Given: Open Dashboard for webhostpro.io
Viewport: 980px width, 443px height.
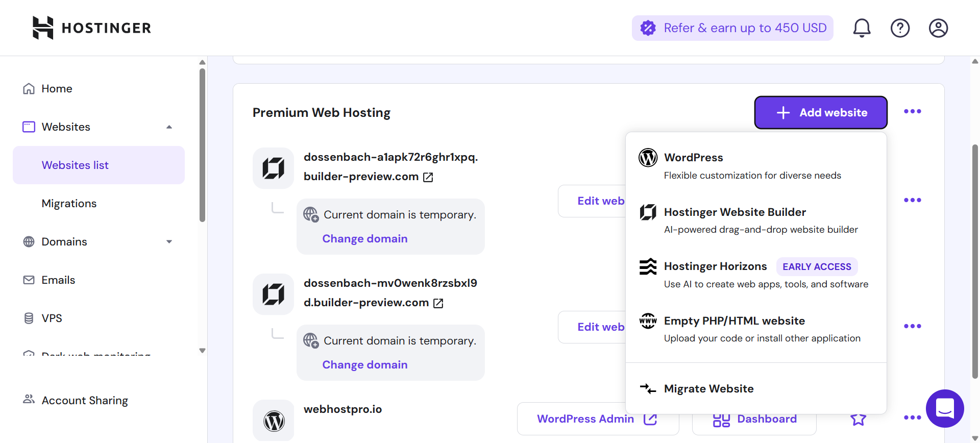Looking at the screenshot, I should click(754, 419).
